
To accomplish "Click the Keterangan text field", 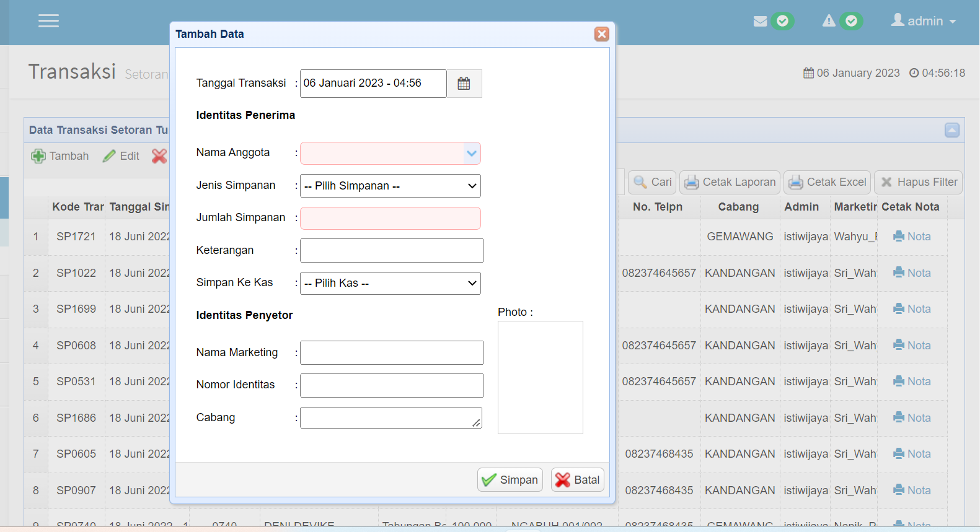I will click(392, 251).
